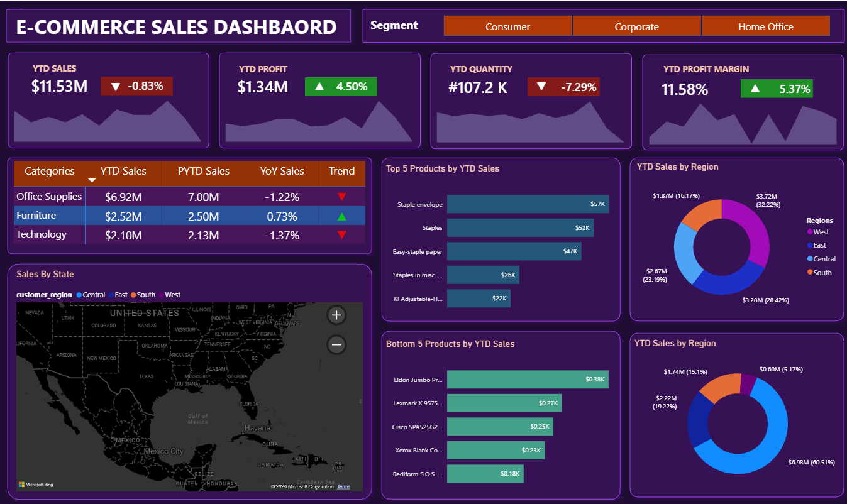
Task: Click the YTD Profit Margin up arrow indicator
Action: pos(755,89)
